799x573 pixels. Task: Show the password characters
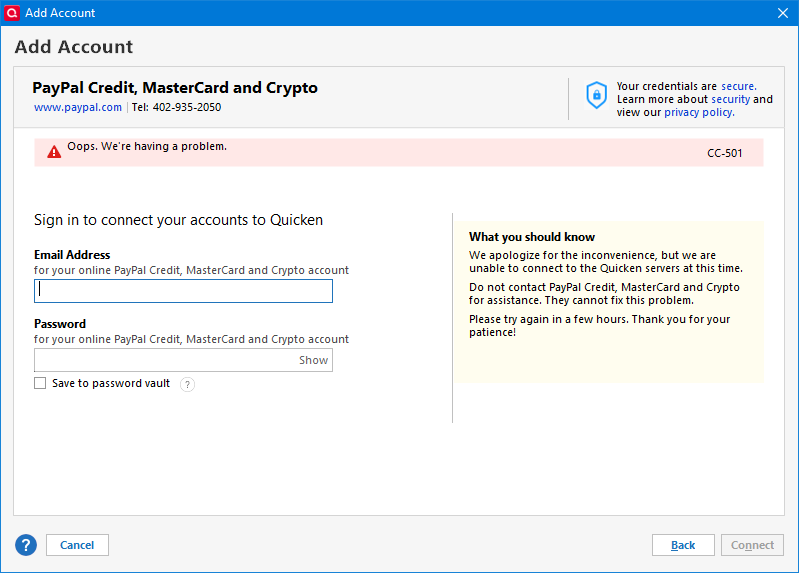[313, 360]
